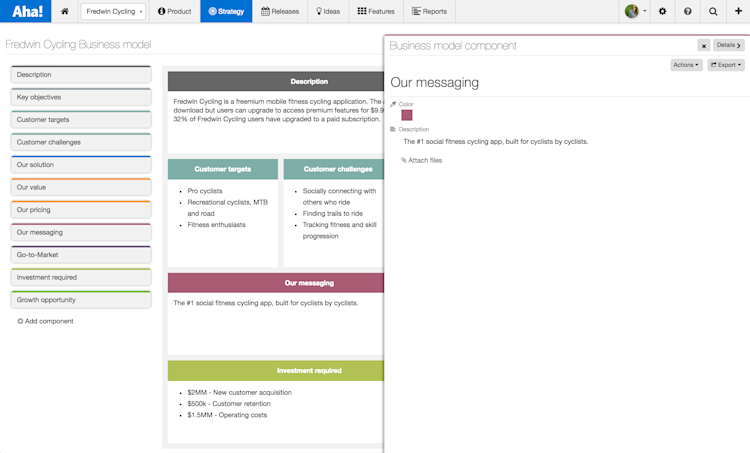Click Customer challenges card header
The width and height of the screenshot is (750, 453).
coord(334,169)
